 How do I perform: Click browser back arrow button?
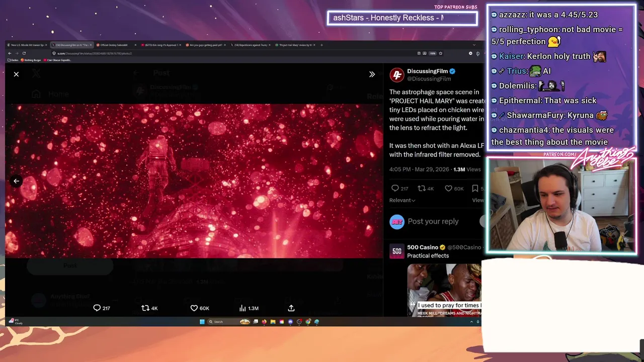[x=10, y=53]
